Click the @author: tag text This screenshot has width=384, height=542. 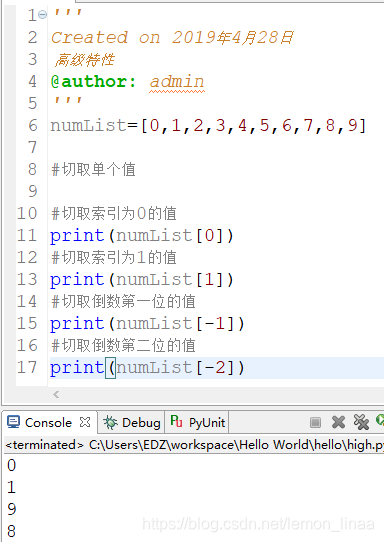pyautogui.click(x=93, y=82)
